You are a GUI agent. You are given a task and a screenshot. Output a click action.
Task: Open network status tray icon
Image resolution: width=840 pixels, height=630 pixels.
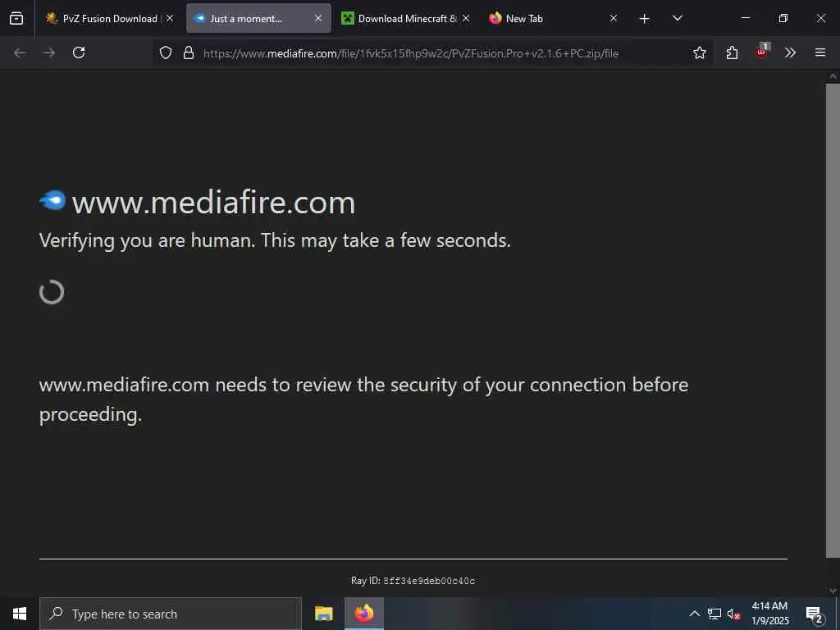[714, 614]
